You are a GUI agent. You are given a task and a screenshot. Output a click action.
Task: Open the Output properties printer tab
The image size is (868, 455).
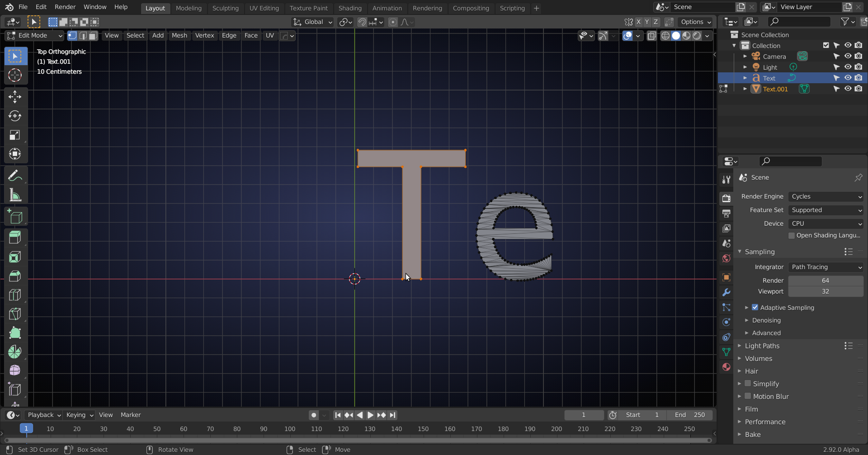pos(726,213)
